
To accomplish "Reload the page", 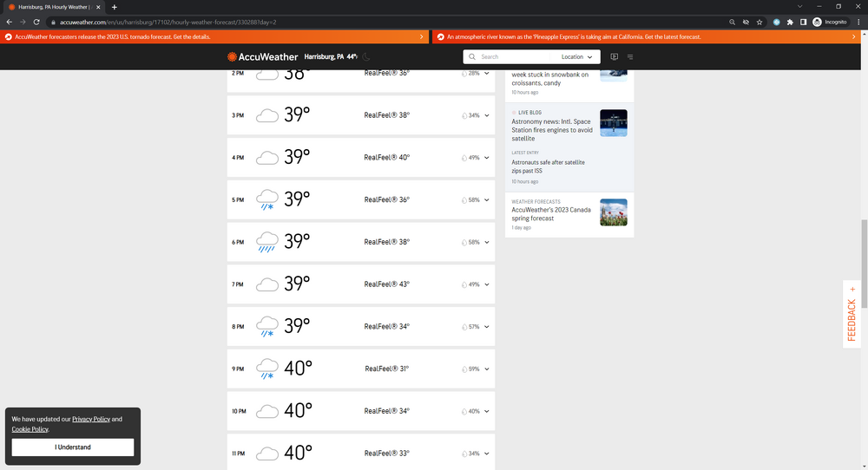I will 36,22.
